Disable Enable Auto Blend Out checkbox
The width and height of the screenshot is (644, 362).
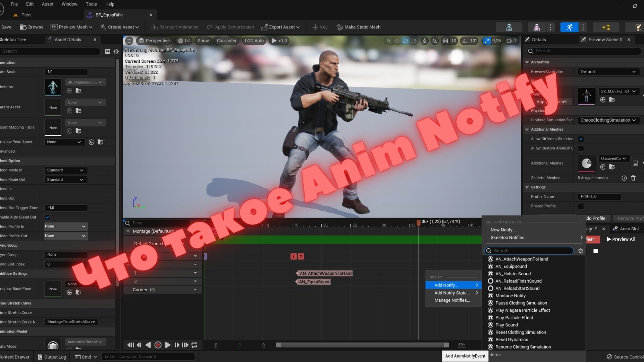[47, 217]
